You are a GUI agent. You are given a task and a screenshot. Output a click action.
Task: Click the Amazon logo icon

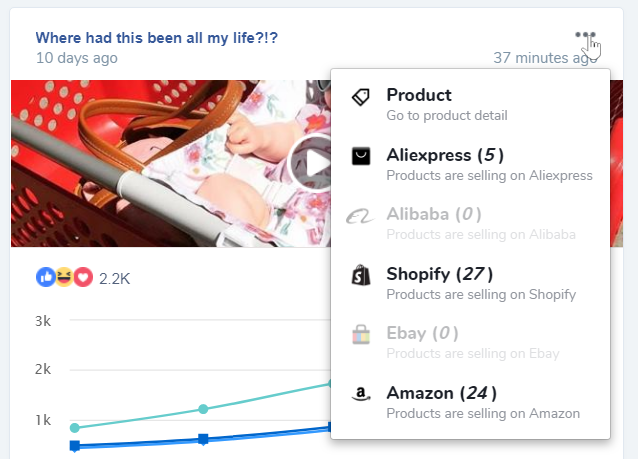pyautogui.click(x=361, y=394)
